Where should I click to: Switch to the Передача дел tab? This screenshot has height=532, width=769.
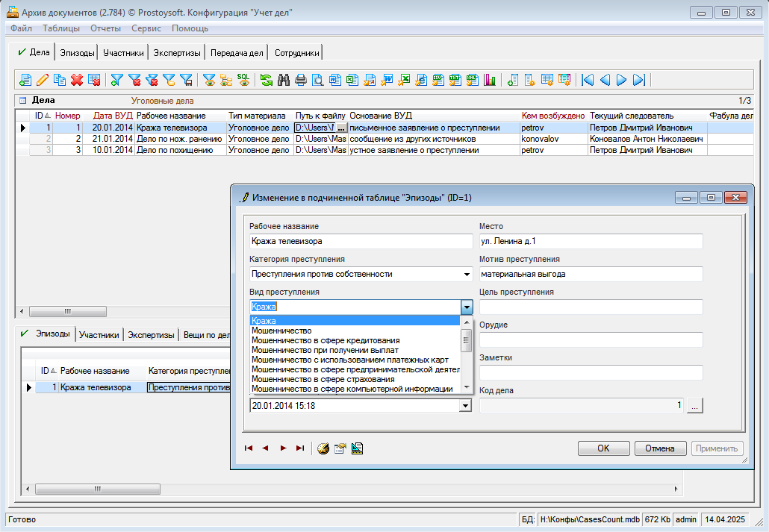[237, 53]
